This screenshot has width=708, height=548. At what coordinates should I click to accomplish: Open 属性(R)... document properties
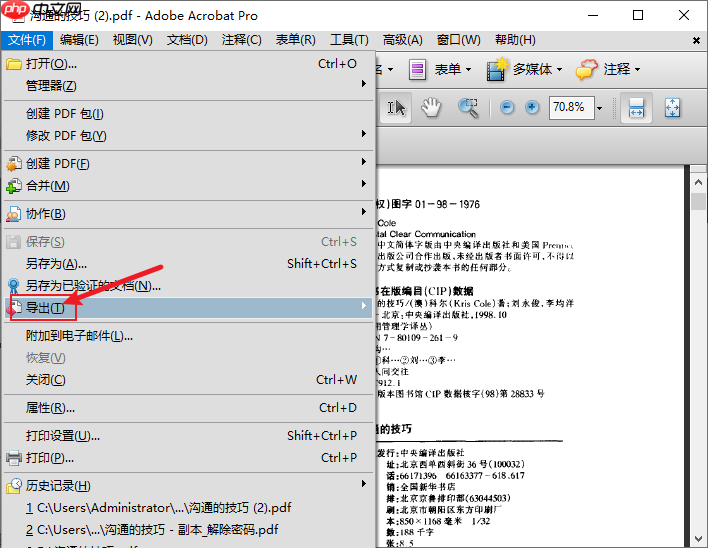(x=188, y=408)
